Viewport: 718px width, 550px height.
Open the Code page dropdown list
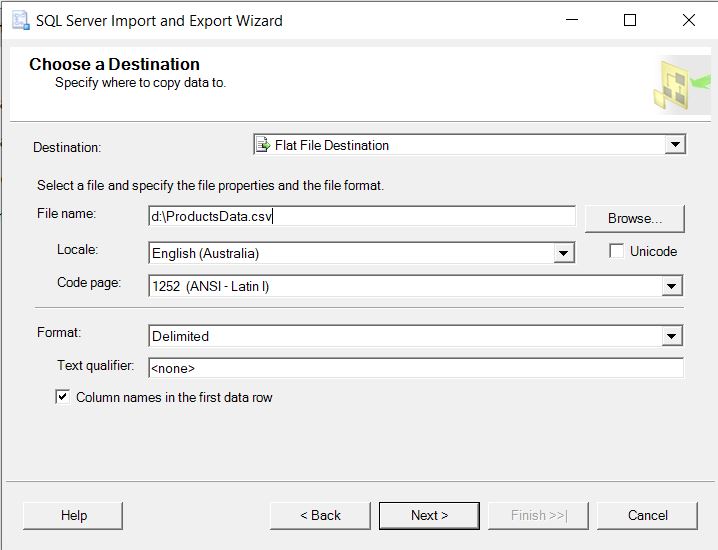tap(673, 287)
